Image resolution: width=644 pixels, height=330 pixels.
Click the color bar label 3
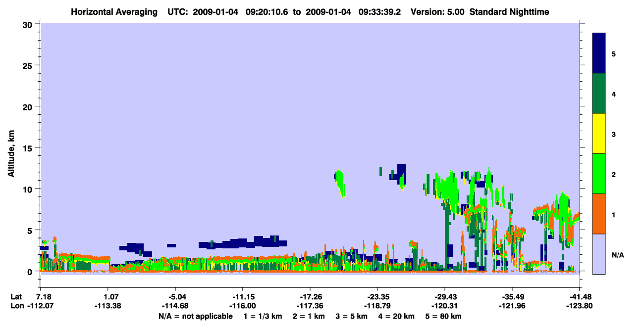click(614, 134)
